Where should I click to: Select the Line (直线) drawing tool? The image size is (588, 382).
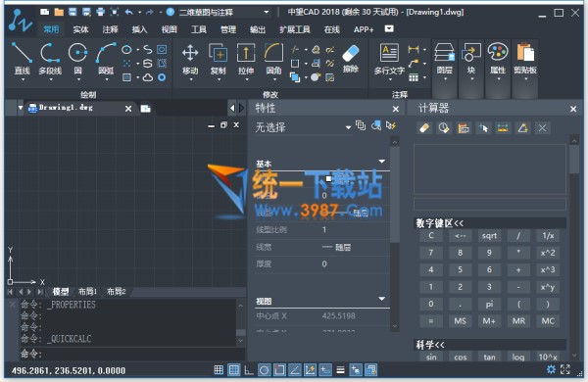[22, 58]
